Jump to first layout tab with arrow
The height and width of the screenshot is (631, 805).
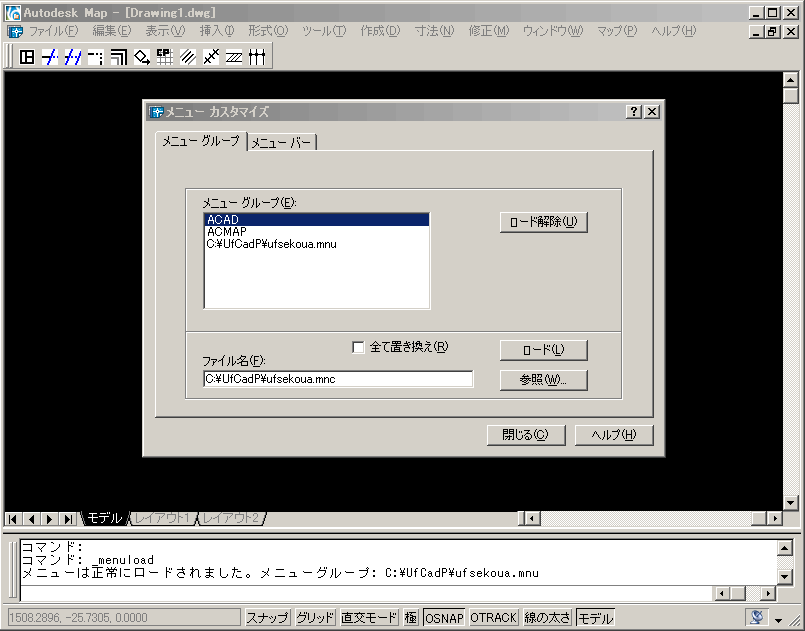pos(13,519)
